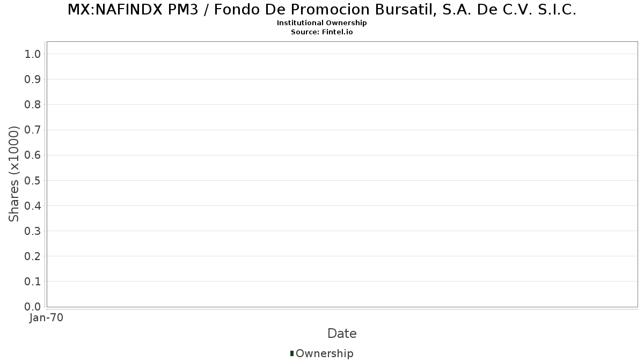Image resolution: width=644 pixels, height=362 pixels.
Task: Click the 0.9 y-axis label
Action: [x=33, y=79]
